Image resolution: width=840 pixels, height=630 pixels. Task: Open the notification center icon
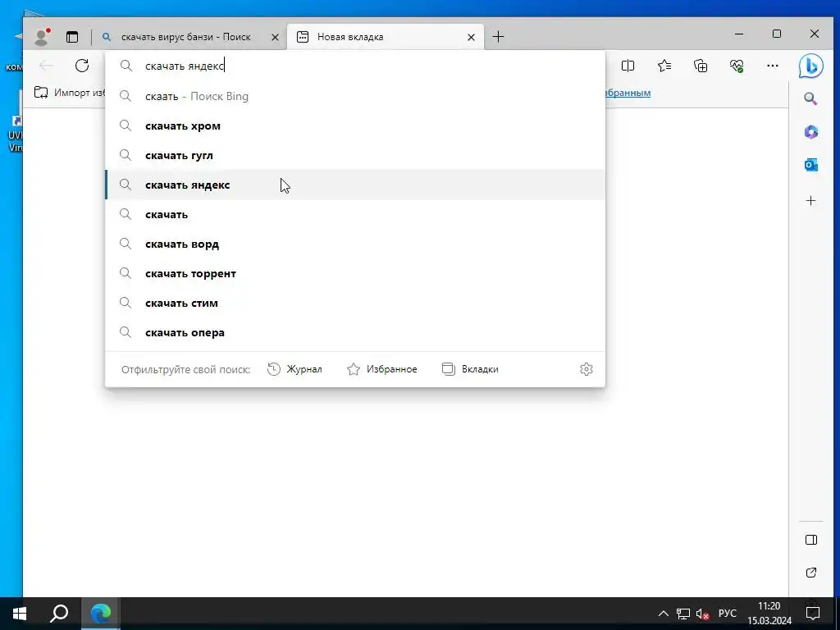(x=813, y=614)
